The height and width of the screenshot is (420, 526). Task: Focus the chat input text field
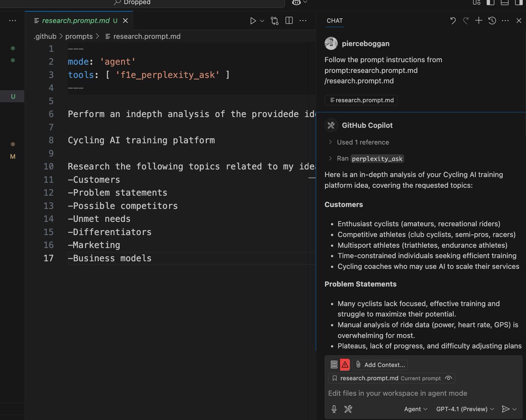point(423,393)
